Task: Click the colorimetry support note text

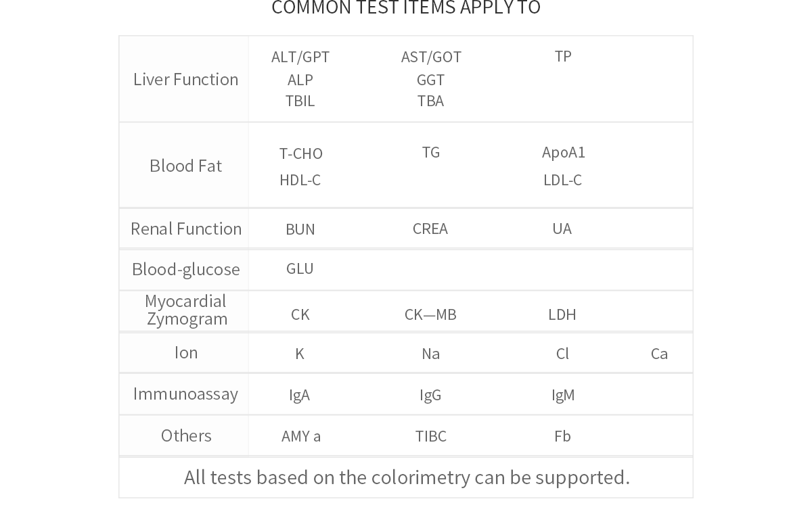Action: pyautogui.click(x=407, y=477)
